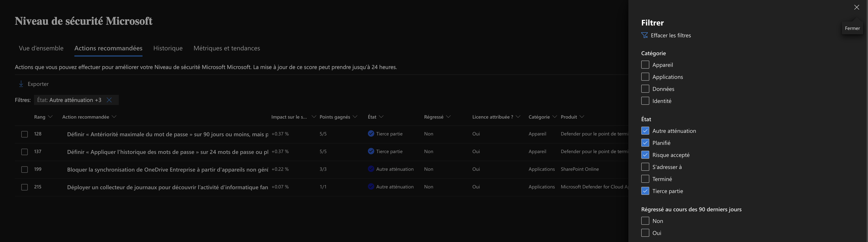This screenshot has width=868, height=242.
Task: Check Oui under Régressé 90 derniers jours
Action: pos(645,233)
